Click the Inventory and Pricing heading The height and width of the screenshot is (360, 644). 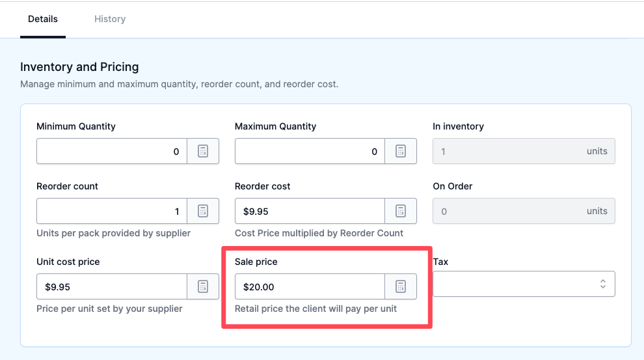(x=79, y=67)
